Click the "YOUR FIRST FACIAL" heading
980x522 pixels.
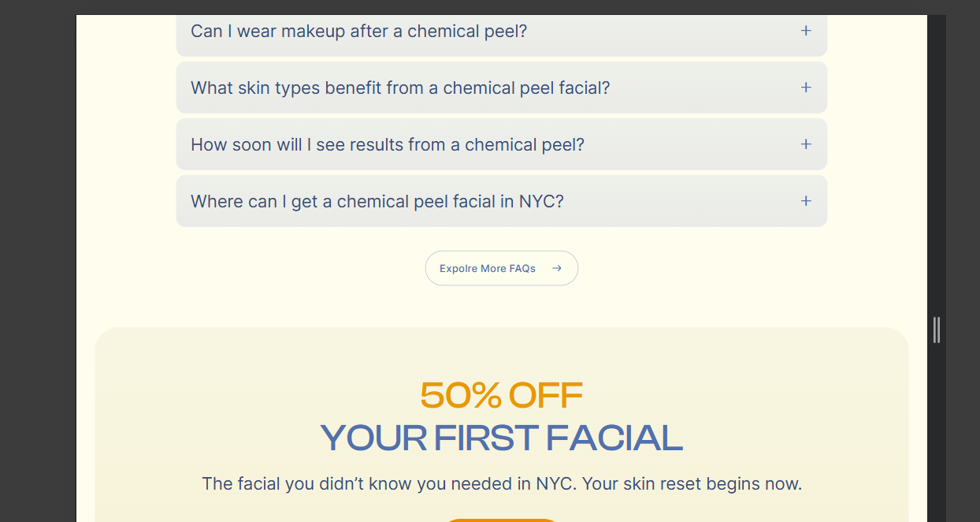point(501,438)
